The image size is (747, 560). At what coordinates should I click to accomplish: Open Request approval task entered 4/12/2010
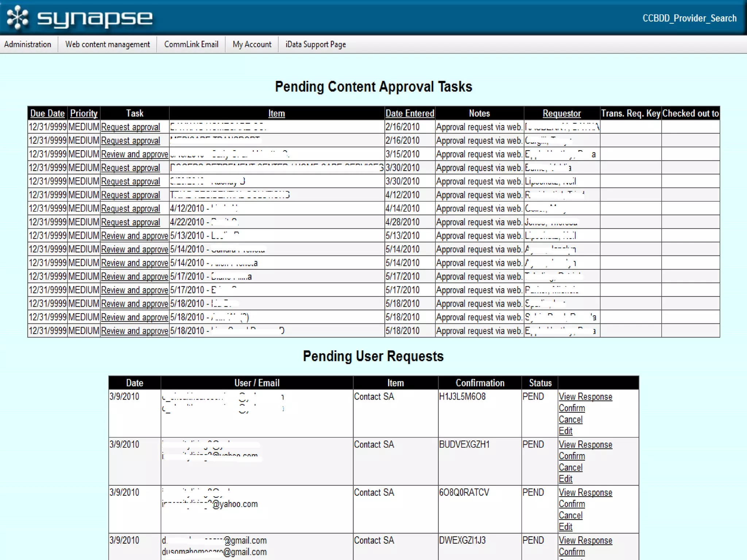(130, 195)
